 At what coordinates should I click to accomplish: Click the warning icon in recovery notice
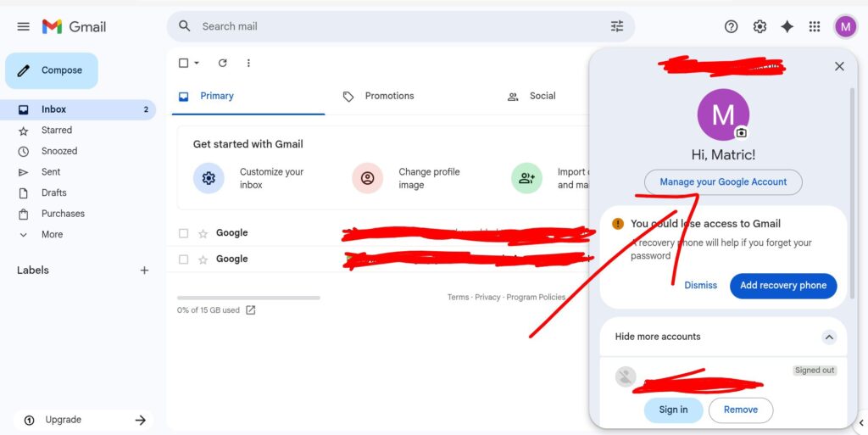[618, 224]
